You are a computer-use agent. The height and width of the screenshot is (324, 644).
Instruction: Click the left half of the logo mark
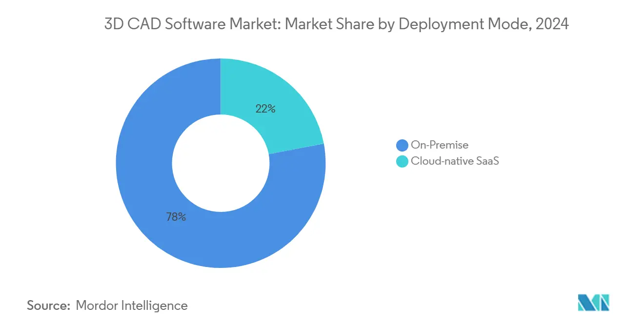[x=587, y=302]
